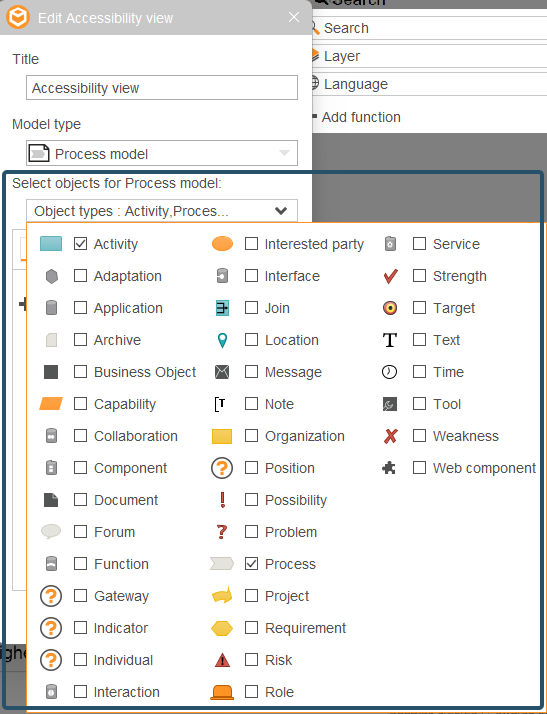Click the Document page icon

tap(51, 500)
